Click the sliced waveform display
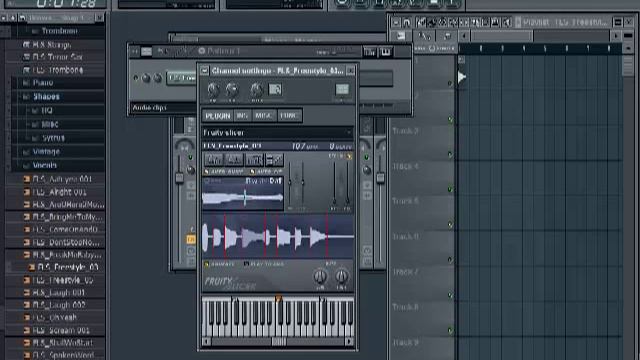This screenshot has width=640, height=360. click(x=278, y=236)
